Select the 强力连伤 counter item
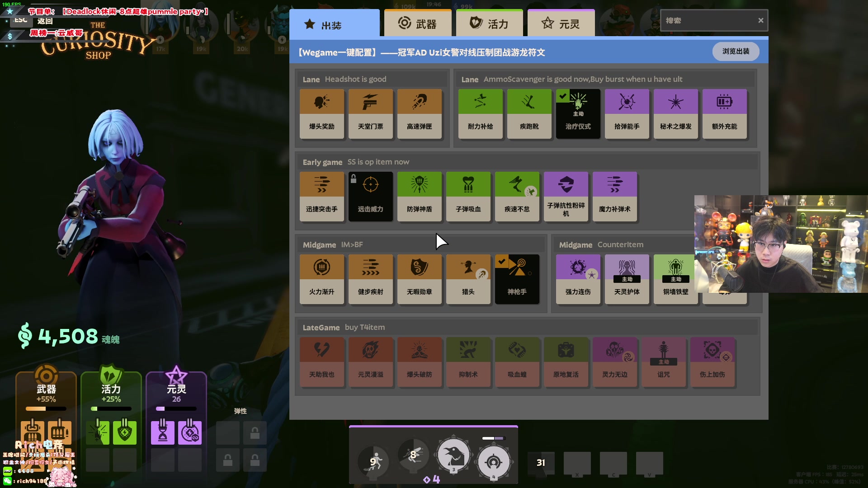This screenshot has height=488, width=868. tap(578, 279)
